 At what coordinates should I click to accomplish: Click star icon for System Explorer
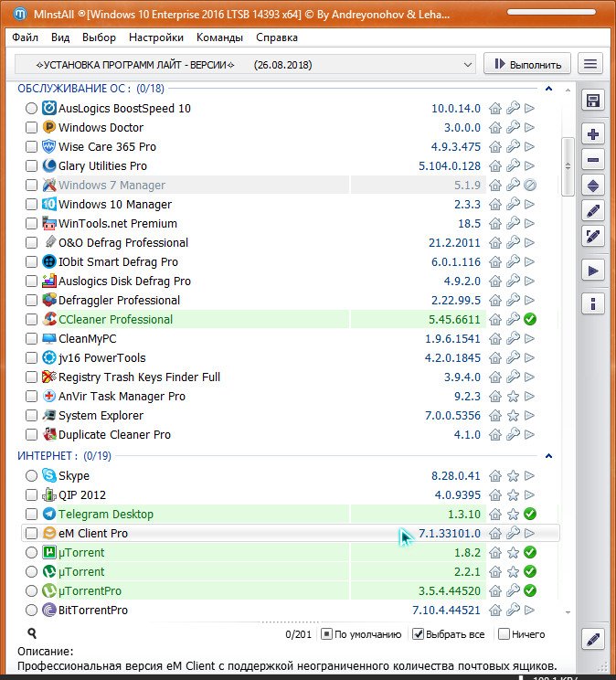click(x=513, y=416)
